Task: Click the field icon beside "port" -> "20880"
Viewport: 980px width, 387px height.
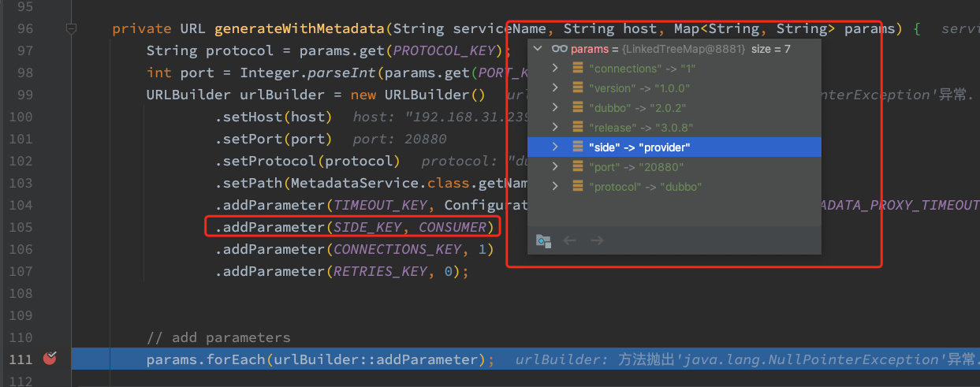Action: pos(578,167)
